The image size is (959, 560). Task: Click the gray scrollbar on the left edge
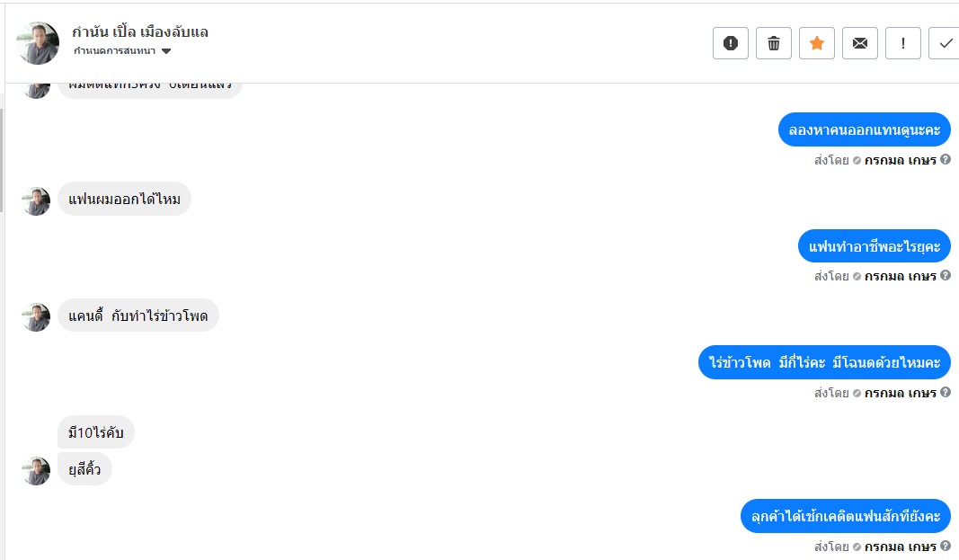click(x=2, y=160)
